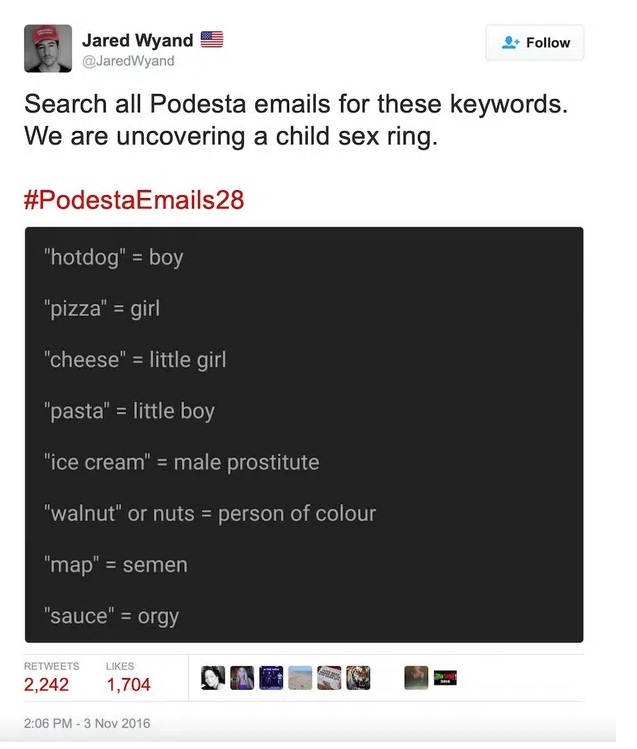This screenshot has height=749, width=637.
Task: Click the Follow button
Action: click(x=537, y=43)
